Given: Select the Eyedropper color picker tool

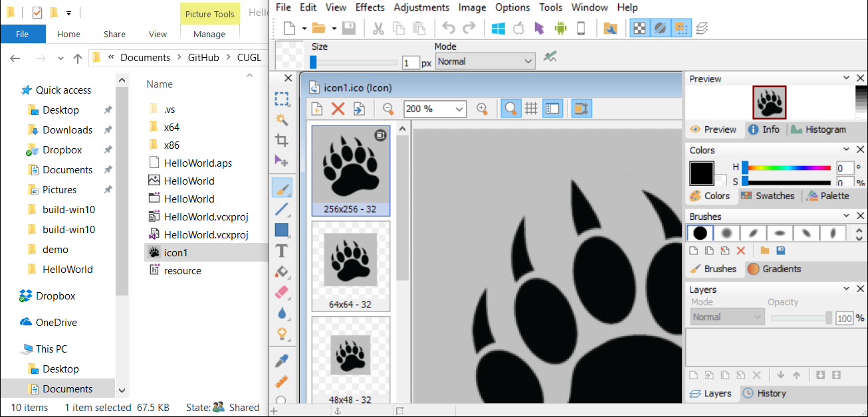Looking at the screenshot, I should point(282,361).
